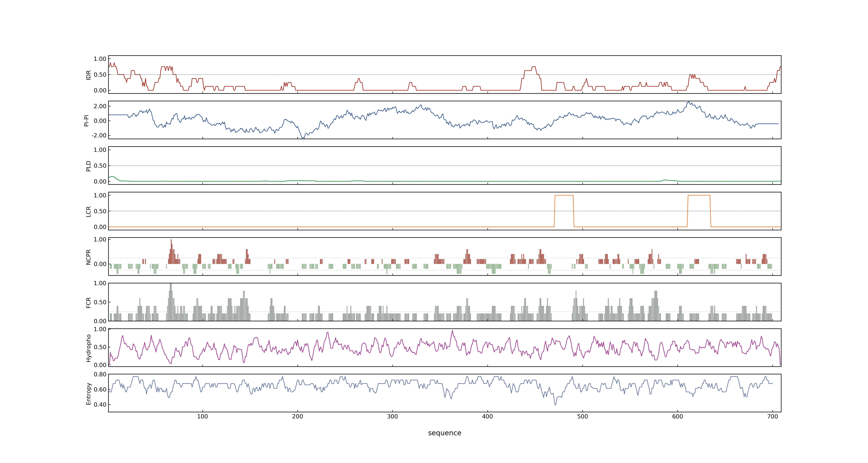Click the FCR y-axis label
868x463 pixels.
point(88,302)
